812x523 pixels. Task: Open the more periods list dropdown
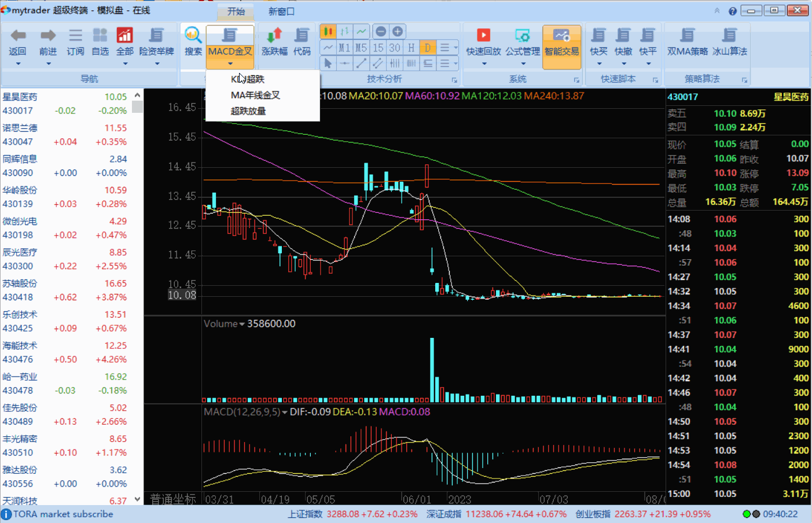coord(449,47)
